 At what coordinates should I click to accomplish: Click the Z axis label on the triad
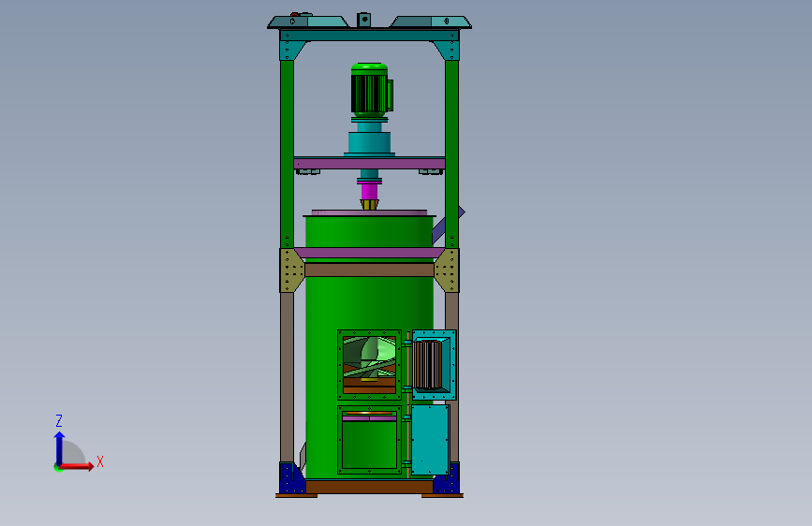coord(59,420)
